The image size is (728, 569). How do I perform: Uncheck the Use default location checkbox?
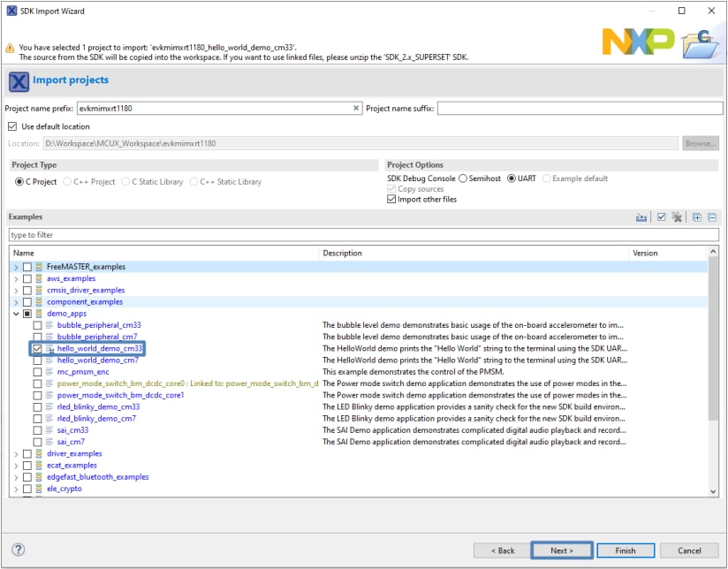tap(12, 126)
